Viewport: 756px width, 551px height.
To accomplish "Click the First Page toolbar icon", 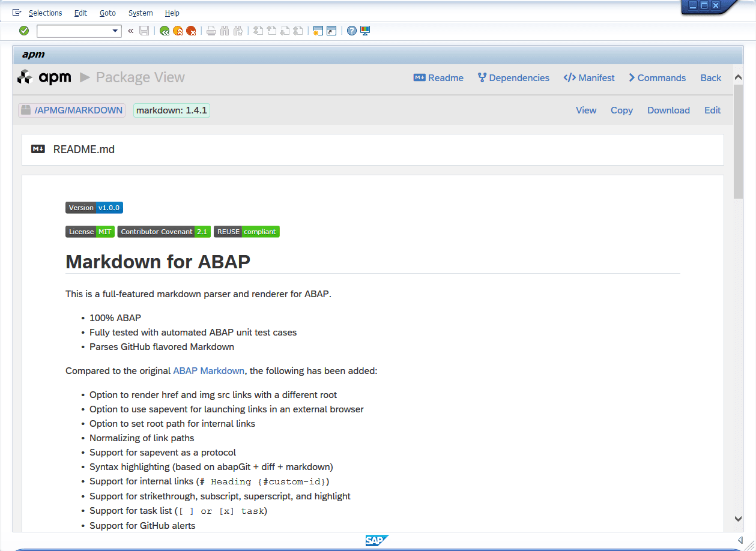I will (258, 31).
